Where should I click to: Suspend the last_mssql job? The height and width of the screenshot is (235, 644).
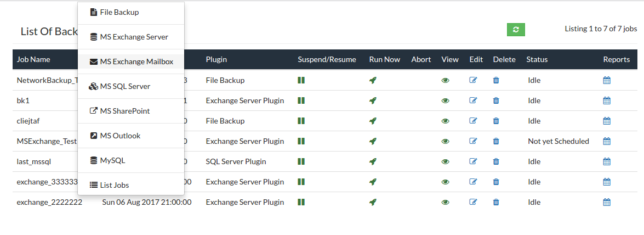(301, 161)
